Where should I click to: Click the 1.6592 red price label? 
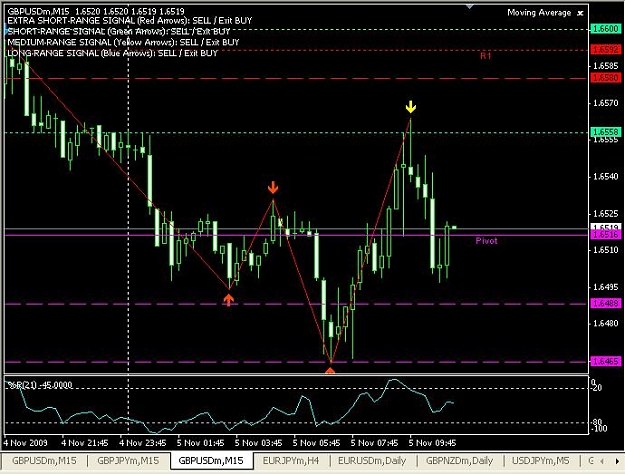(605, 50)
